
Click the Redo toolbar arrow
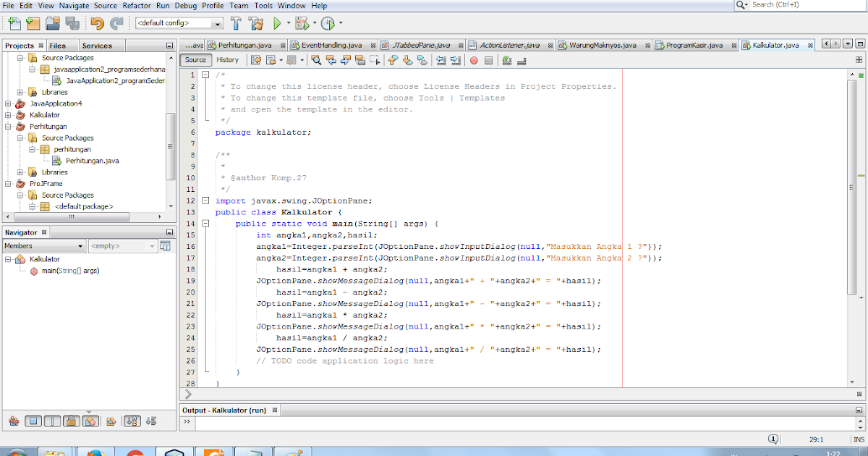point(116,23)
